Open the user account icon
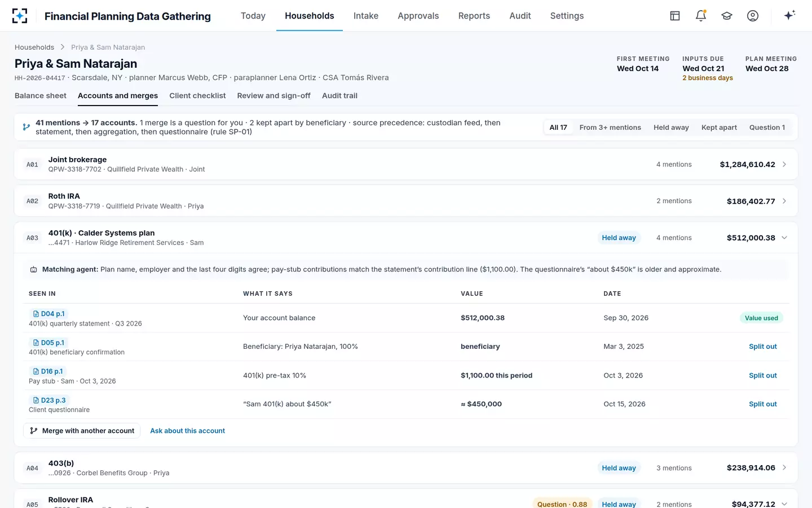Image resolution: width=812 pixels, height=508 pixels. click(753, 16)
